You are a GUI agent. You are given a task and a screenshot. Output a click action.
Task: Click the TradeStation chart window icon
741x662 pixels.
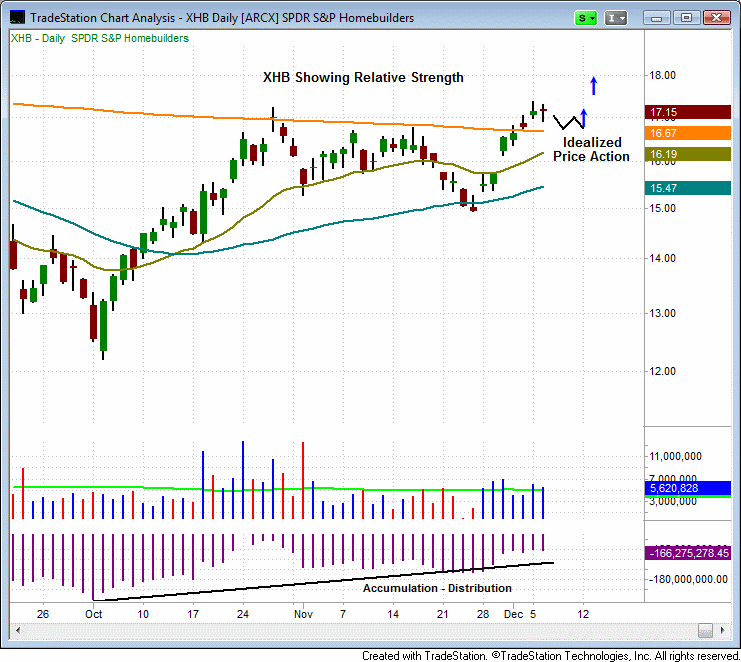pyautogui.click(x=17, y=17)
